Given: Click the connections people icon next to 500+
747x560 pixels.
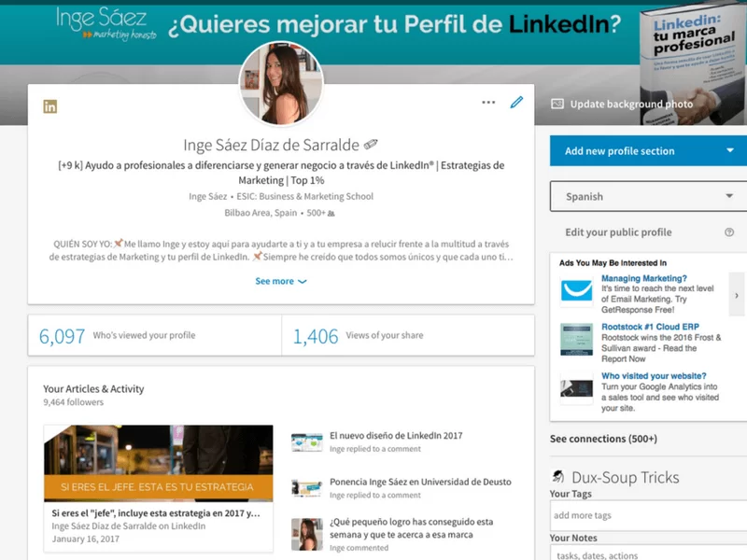Looking at the screenshot, I should click(x=331, y=214).
